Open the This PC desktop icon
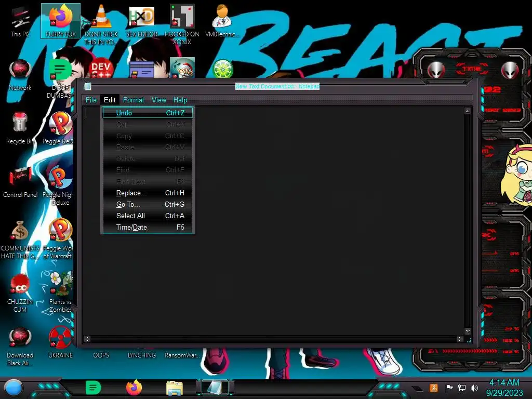Screen dimensions: 532x399 click(20, 21)
